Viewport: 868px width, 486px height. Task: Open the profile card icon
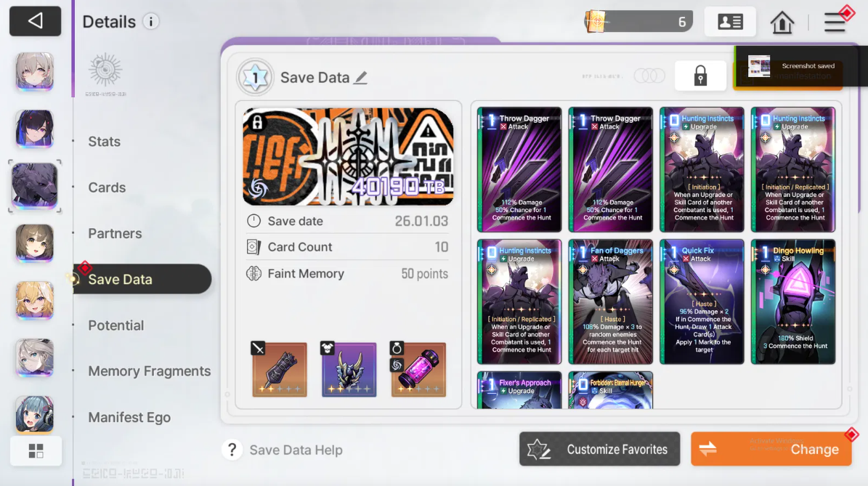coord(729,22)
